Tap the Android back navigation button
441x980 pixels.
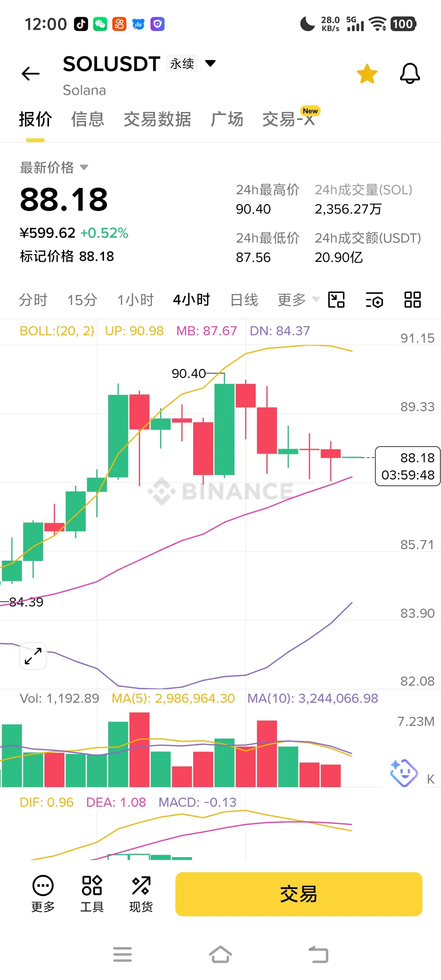(x=318, y=954)
